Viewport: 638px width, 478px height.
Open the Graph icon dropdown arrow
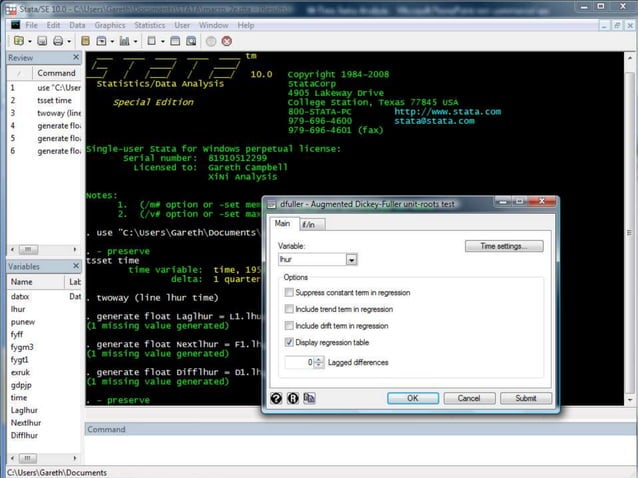(136, 41)
